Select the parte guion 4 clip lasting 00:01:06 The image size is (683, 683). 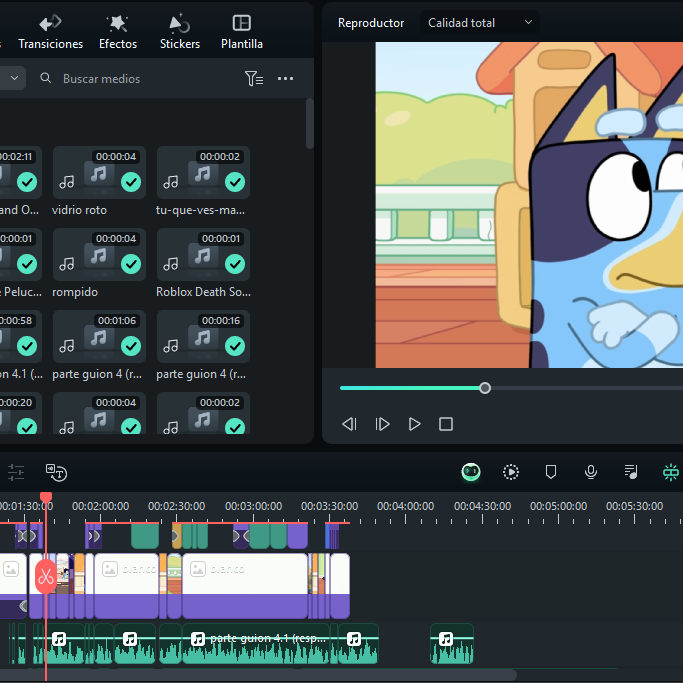coord(99,336)
